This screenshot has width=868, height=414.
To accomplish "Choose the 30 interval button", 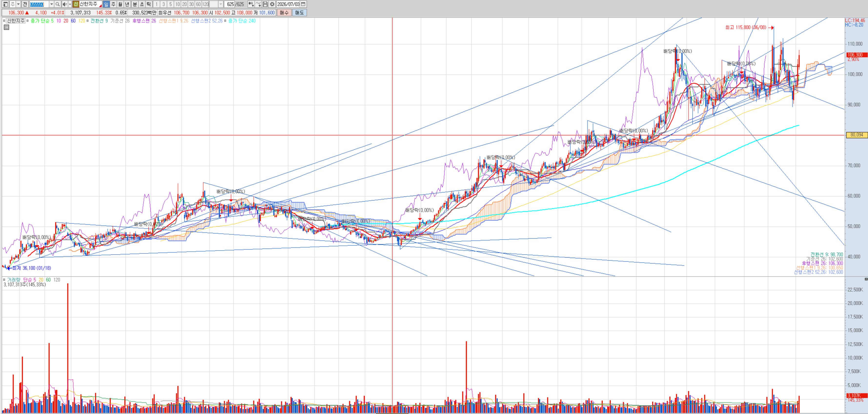I will tap(191, 4).
